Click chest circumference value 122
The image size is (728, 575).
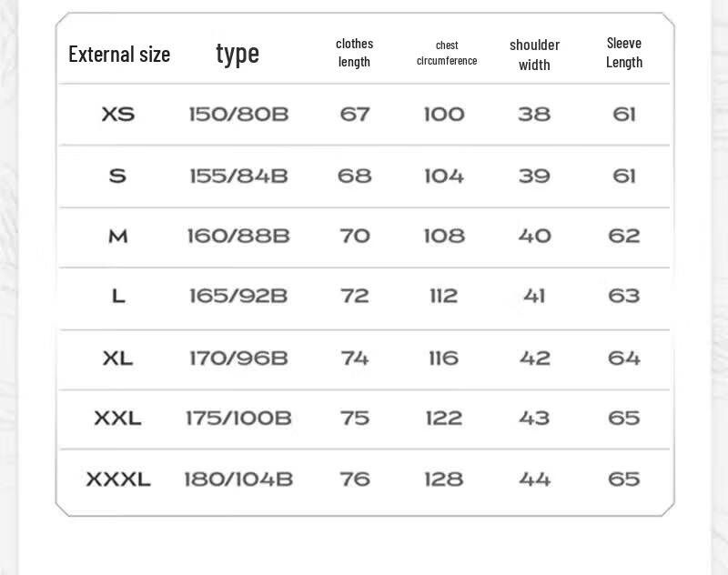[444, 419]
